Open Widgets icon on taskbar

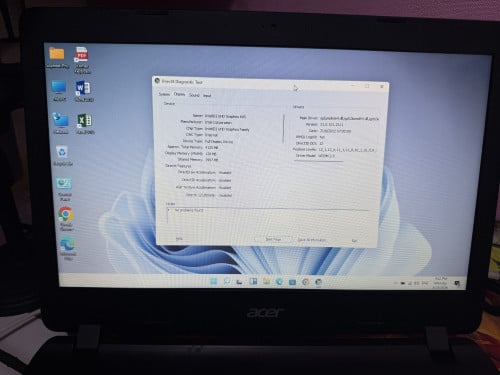pyautogui.click(x=253, y=282)
